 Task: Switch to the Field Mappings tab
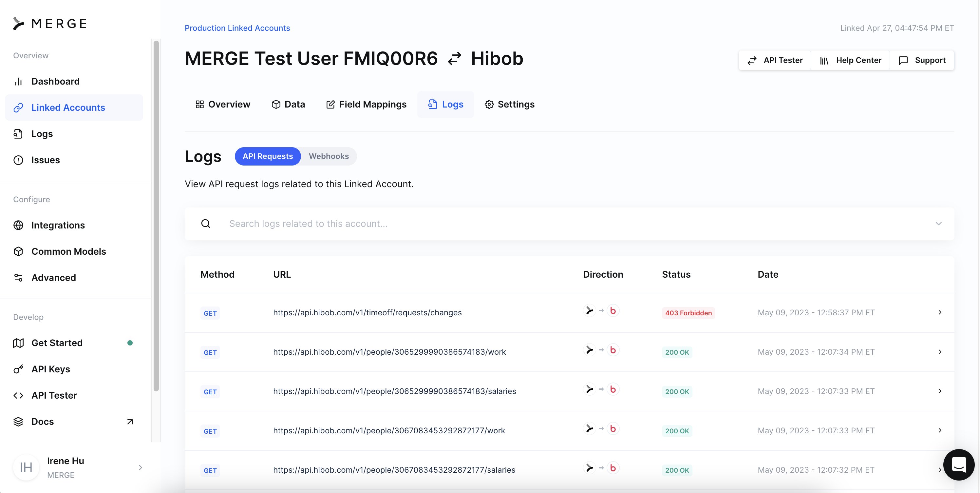pos(366,104)
